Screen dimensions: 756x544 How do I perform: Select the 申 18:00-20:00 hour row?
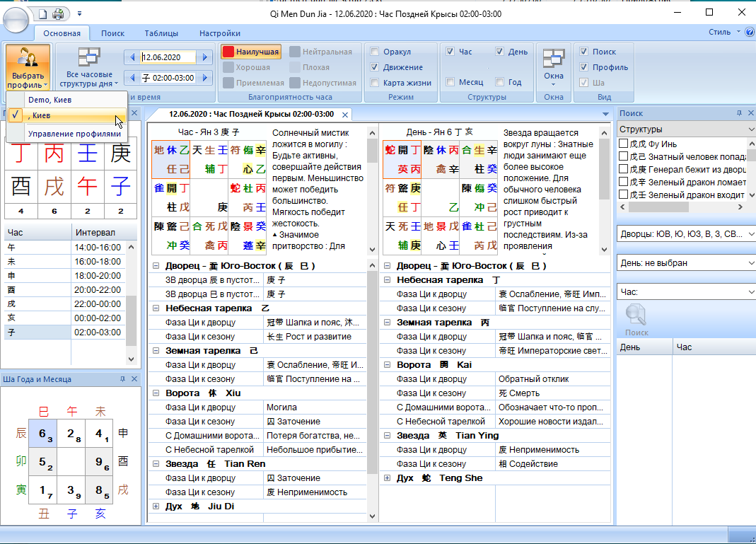click(65, 275)
